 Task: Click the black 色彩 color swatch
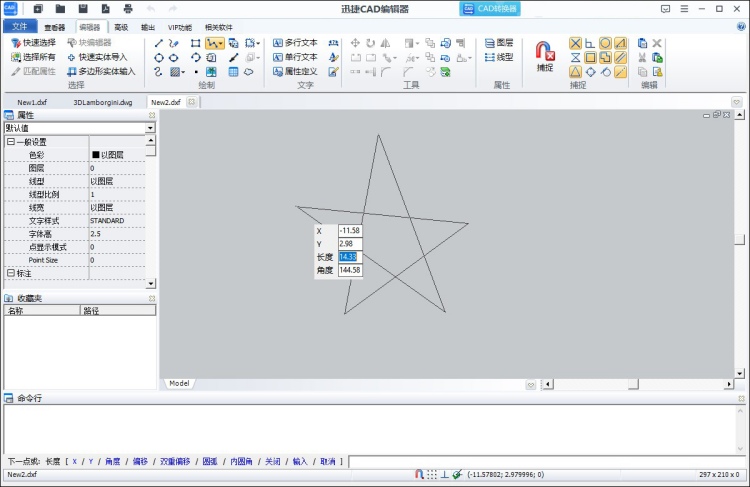[x=96, y=155]
